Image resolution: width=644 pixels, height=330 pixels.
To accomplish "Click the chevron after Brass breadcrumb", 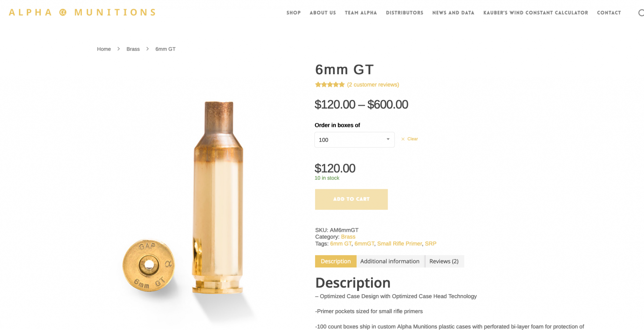I will point(147,49).
